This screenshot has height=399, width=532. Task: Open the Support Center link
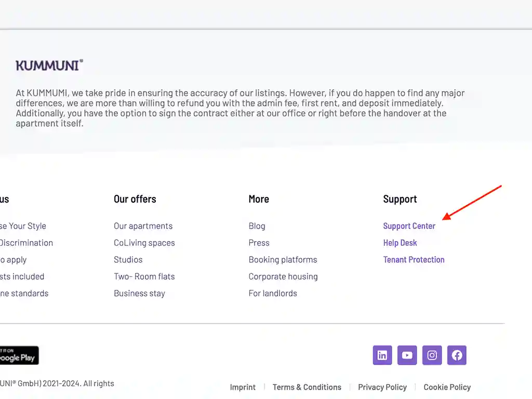pyautogui.click(x=409, y=226)
